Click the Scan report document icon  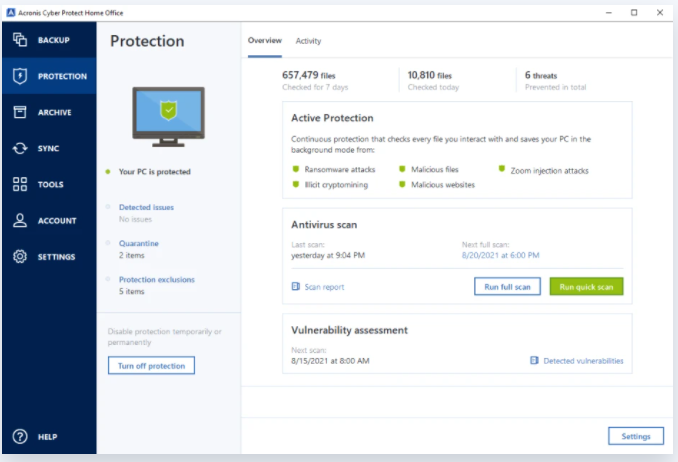click(x=296, y=286)
